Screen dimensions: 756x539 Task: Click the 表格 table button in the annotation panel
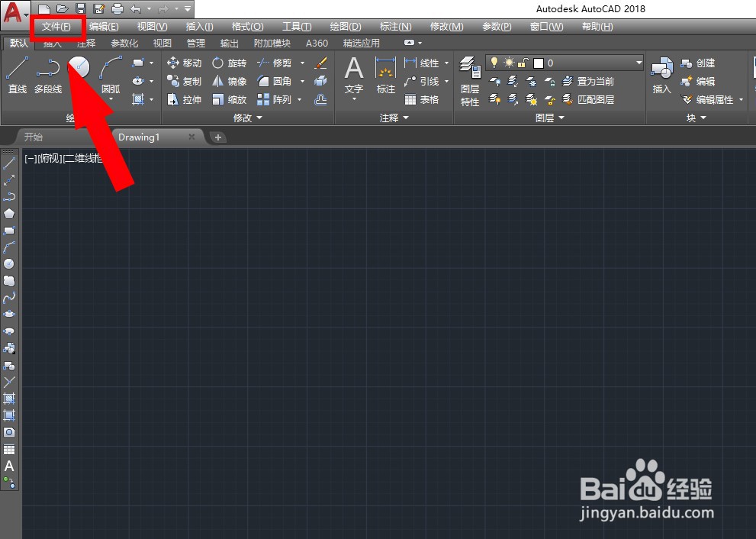(x=422, y=100)
